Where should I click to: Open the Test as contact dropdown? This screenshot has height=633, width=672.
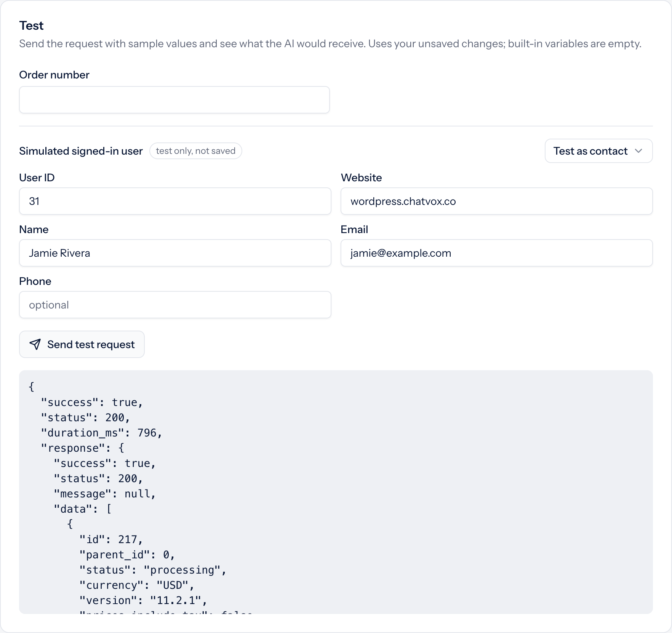pos(598,151)
